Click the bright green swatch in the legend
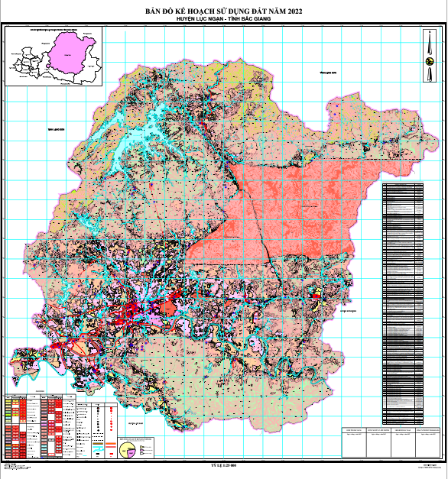The image size is (448, 479). pos(8,415)
